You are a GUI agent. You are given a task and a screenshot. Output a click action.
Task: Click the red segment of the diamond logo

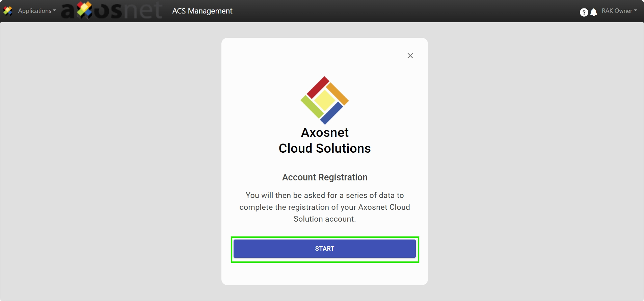click(x=318, y=87)
